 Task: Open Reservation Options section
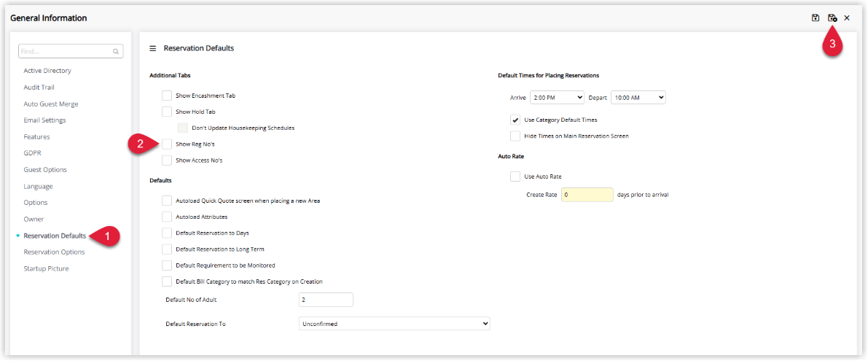pyautogui.click(x=54, y=252)
